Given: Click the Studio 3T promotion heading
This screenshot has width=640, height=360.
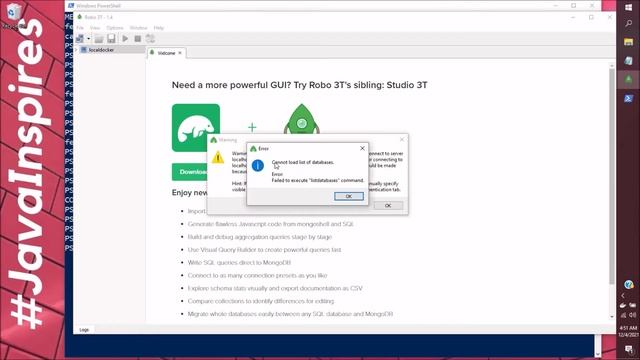Looking at the screenshot, I should (299, 85).
